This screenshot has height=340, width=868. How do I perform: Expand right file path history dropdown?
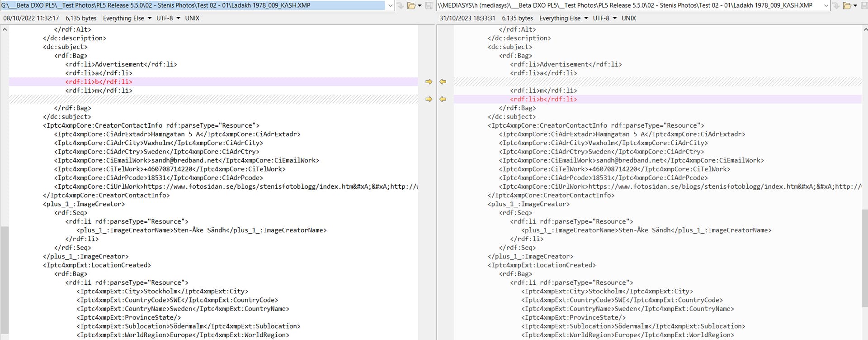(826, 5)
